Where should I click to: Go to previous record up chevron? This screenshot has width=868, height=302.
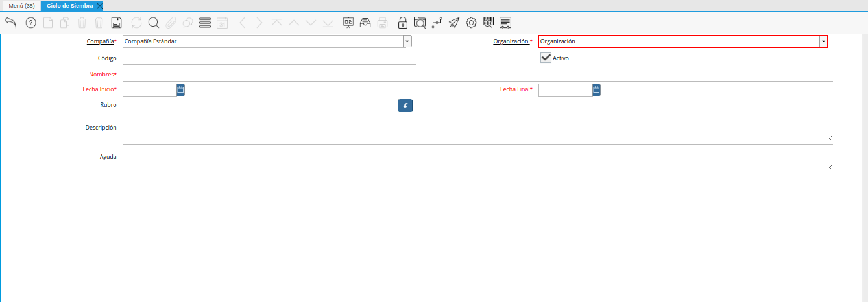pyautogui.click(x=294, y=23)
